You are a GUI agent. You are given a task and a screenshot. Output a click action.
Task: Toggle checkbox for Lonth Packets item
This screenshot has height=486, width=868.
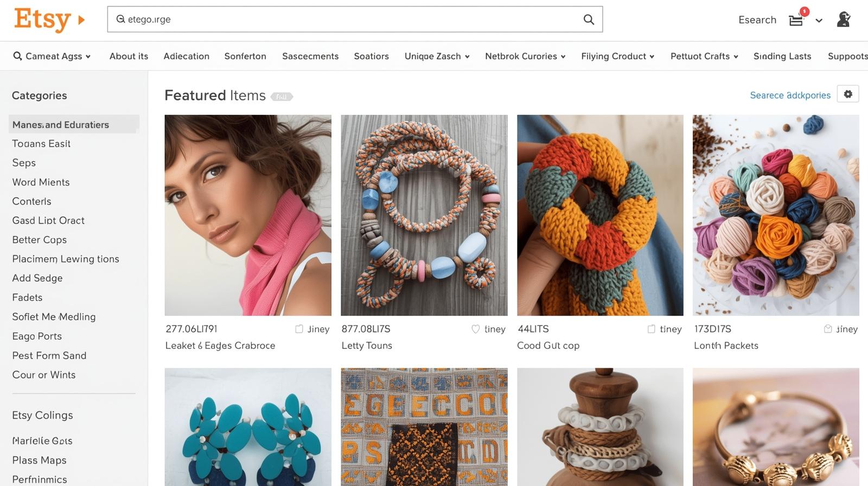click(828, 329)
